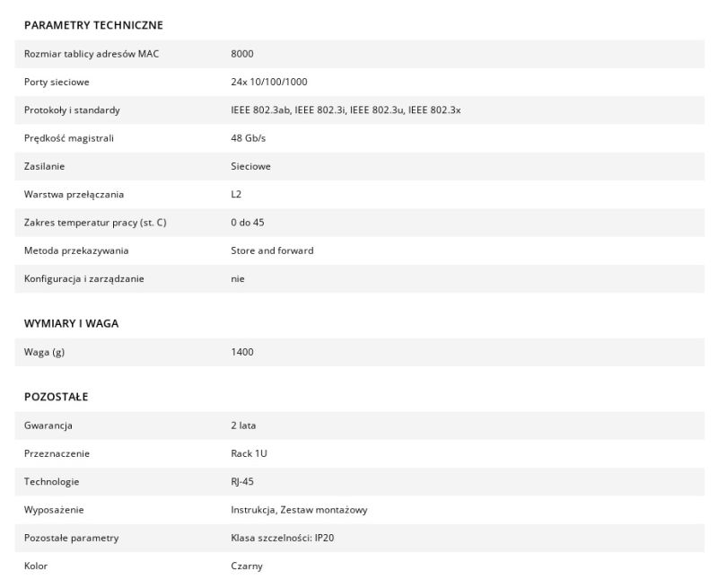The height and width of the screenshot is (588, 718).
Task: Click the Porty sieciowe row label
Action: coord(57,82)
